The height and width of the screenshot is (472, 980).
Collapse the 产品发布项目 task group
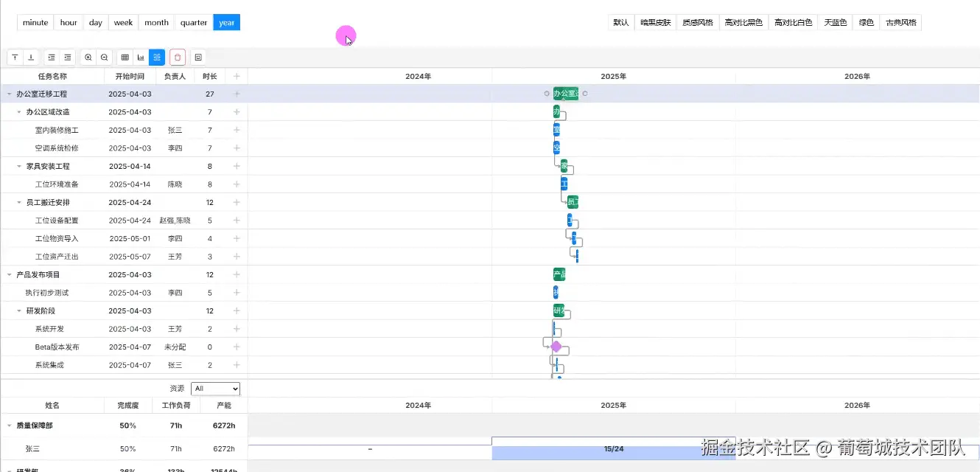click(10, 274)
